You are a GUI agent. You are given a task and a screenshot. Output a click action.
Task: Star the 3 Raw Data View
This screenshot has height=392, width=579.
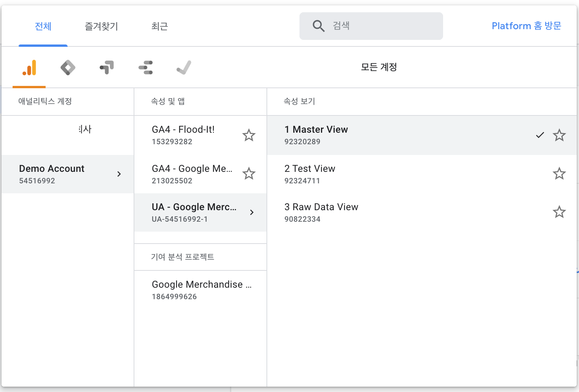[x=559, y=212]
